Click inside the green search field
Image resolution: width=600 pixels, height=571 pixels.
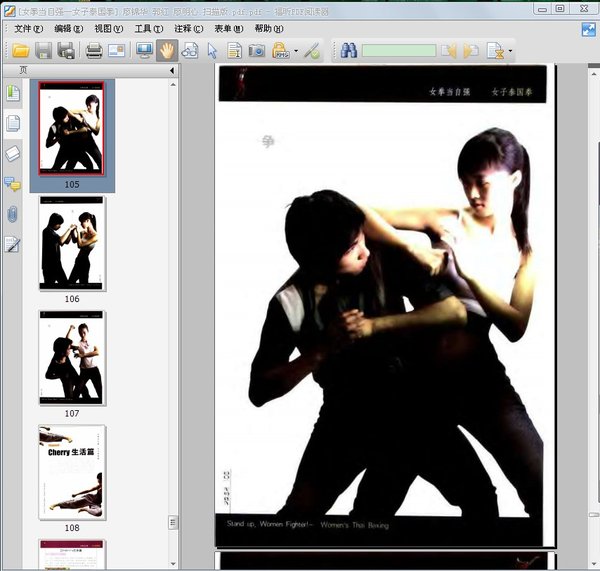point(398,50)
